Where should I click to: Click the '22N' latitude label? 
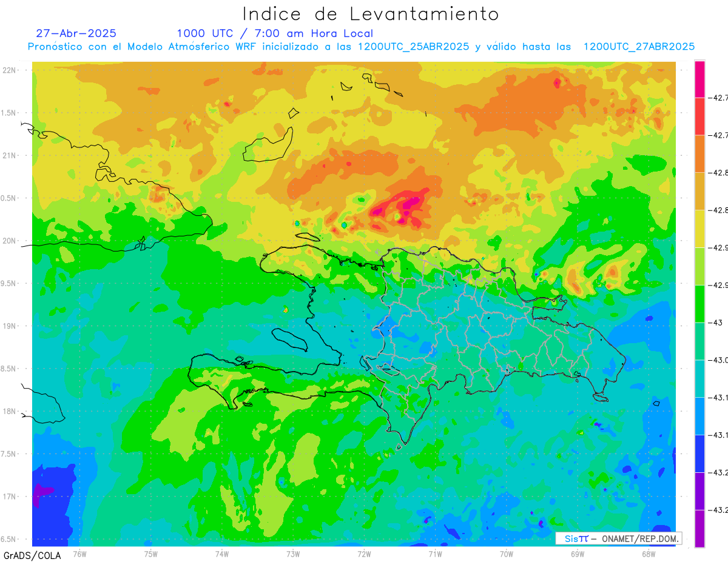coord(10,70)
